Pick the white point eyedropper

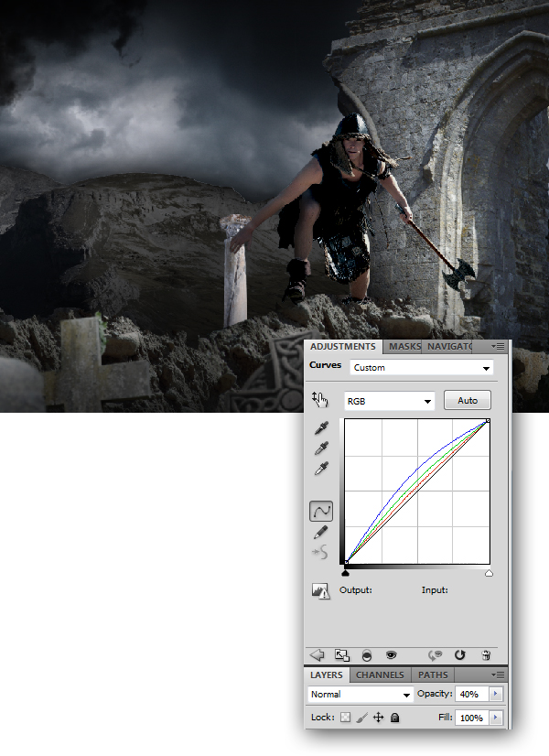click(x=321, y=469)
